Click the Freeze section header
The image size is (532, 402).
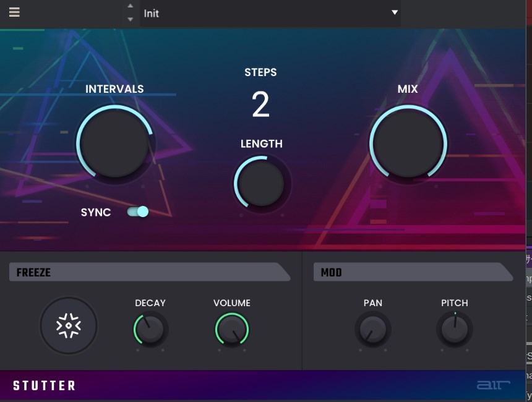click(x=149, y=272)
